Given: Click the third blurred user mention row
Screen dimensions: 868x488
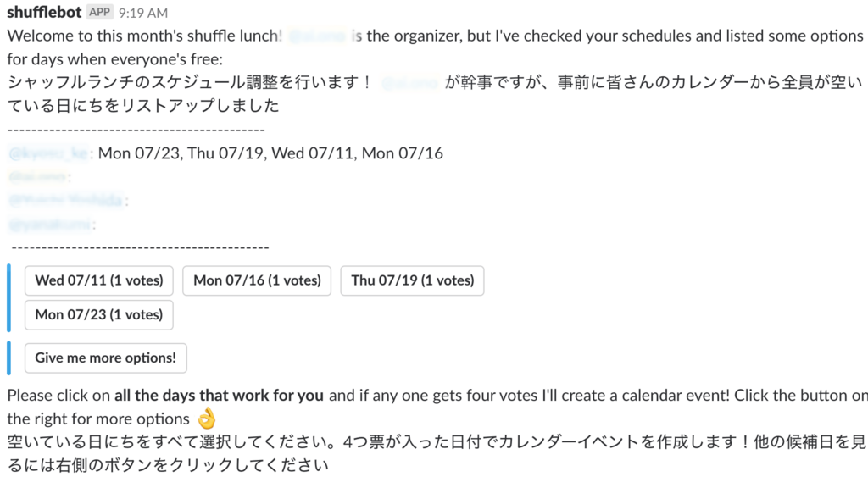Looking at the screenshot, I should click(x=65, y=200).
